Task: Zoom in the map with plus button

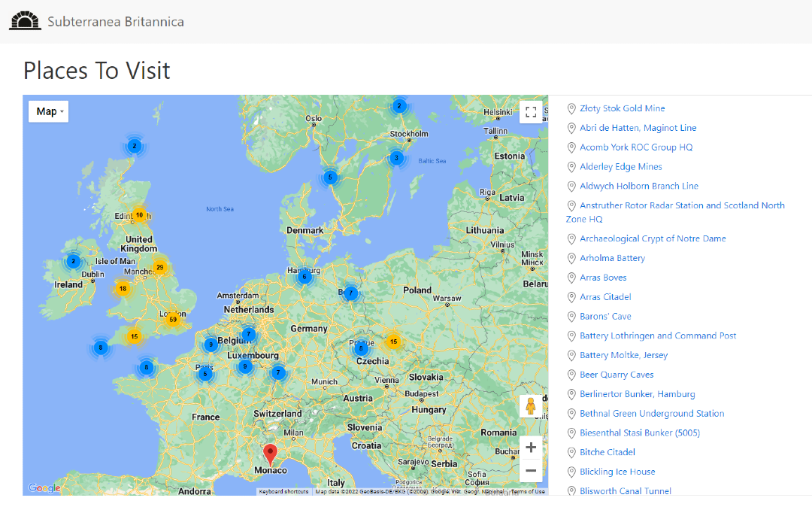Action: (x=531, y=448)
